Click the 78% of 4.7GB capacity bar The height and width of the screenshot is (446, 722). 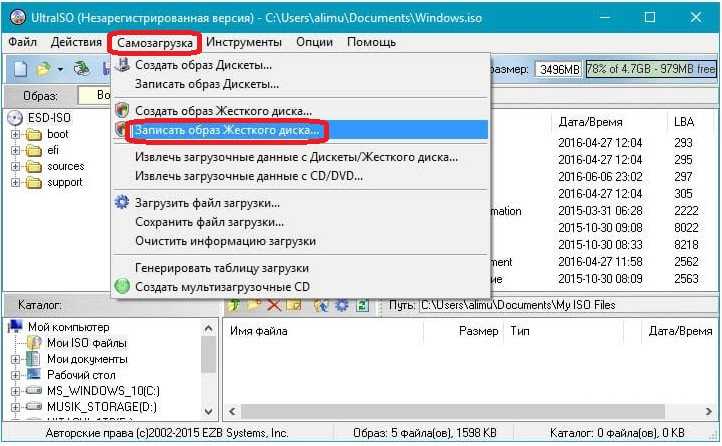pyautogui.click(x=651, y=69)
